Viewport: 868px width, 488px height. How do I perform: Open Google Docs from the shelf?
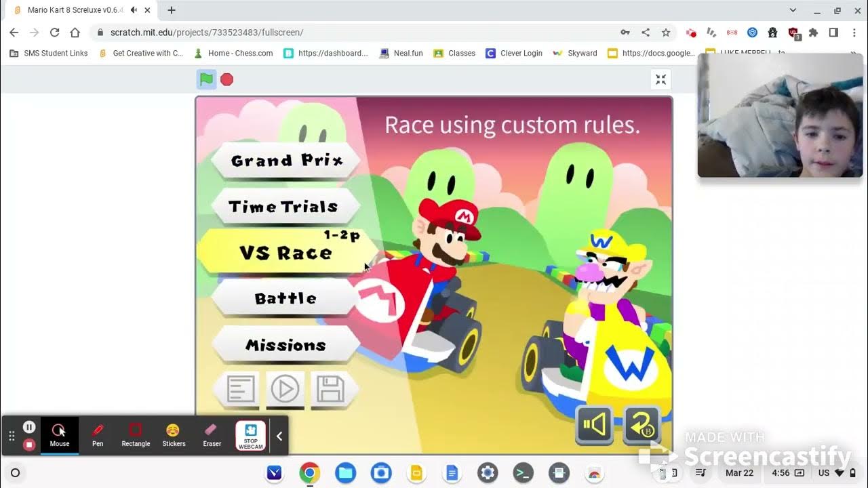[x=452, y=472]
